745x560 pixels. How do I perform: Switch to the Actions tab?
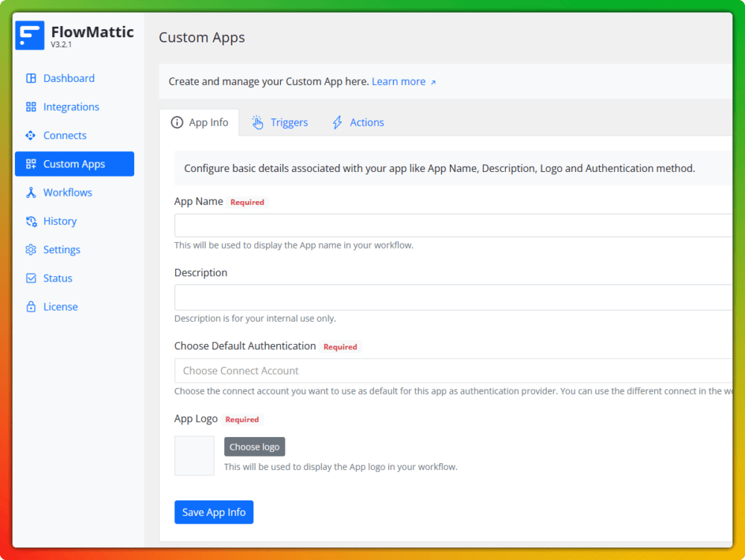click(x=358, y=123)
